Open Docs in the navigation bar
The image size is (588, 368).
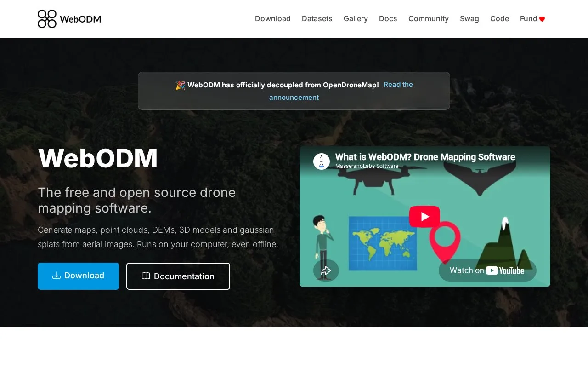click(388, 19)
